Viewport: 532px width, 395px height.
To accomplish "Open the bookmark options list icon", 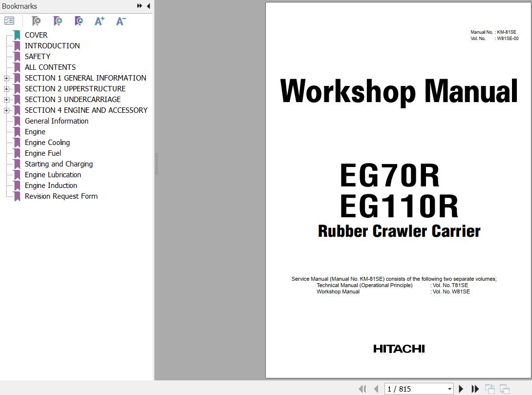I will click(9, 21).
